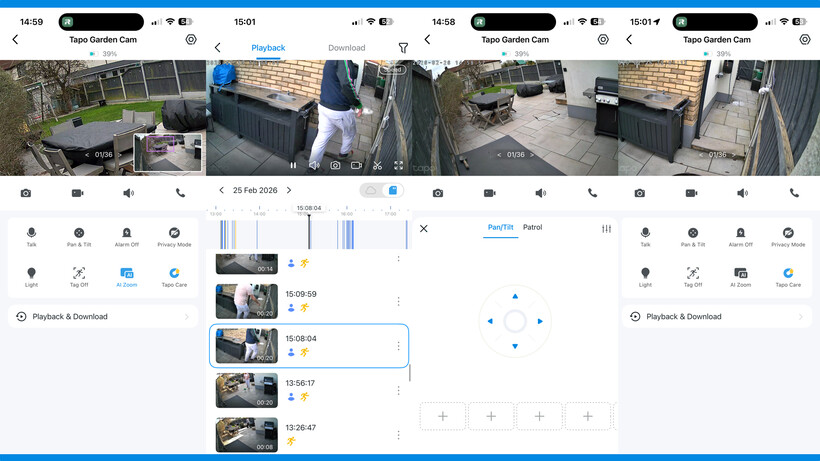
Task: Start recording on the 14:58 screen
Action: point(489,193)
